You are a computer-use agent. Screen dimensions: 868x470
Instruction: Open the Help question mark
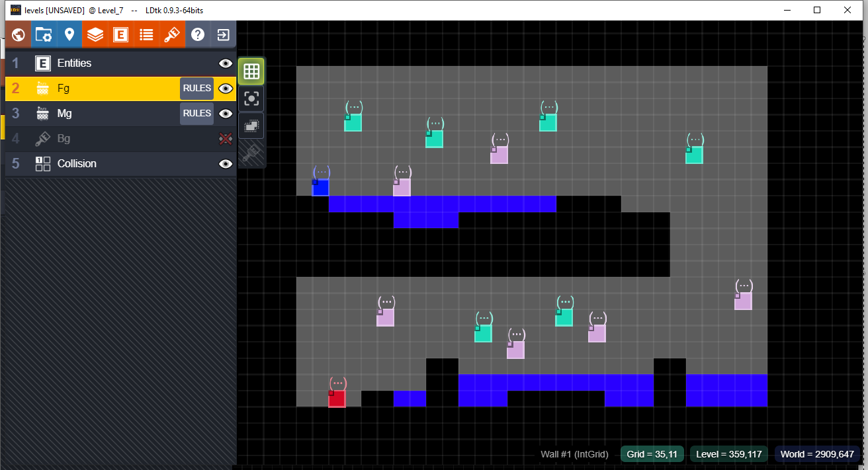[198, 34]
